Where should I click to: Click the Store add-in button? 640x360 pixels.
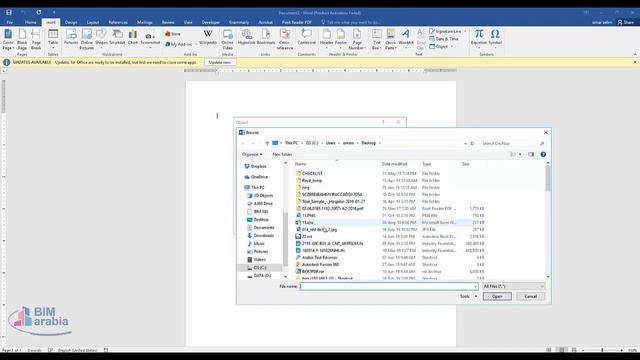[x=173, y=34]
